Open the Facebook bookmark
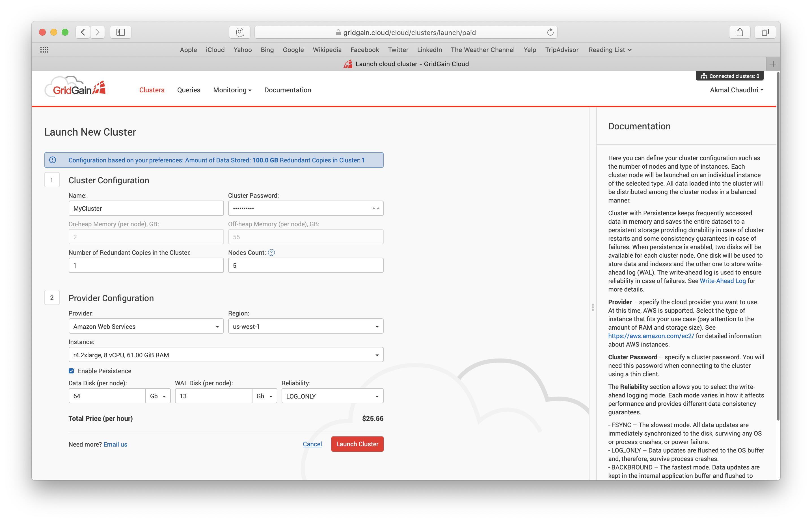Image resolution: width=812 pixels, height=522 pixels. coord(365,50)
